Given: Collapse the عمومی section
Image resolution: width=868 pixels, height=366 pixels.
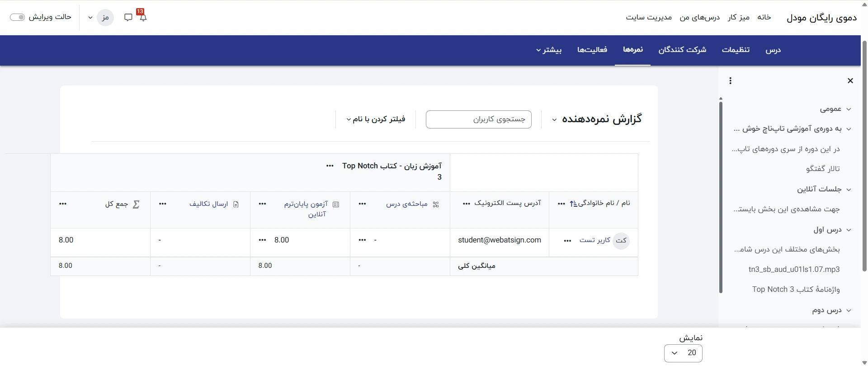Looking at the screenshot, I should click(849, 109).
